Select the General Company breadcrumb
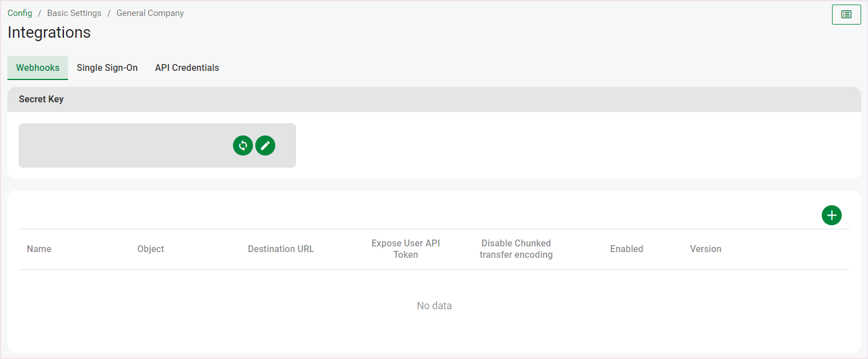Screen dimensions: 868x359 150,13
